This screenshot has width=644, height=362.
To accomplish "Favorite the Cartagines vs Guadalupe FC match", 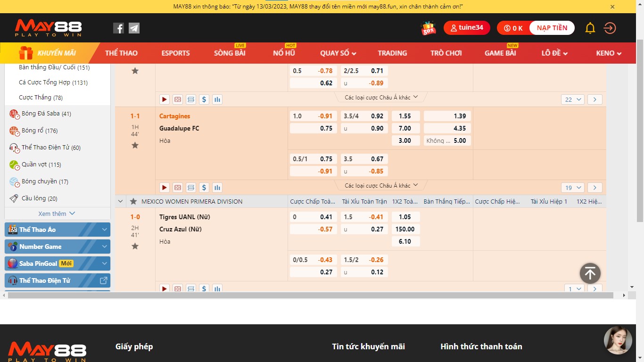I will [135, 145].
